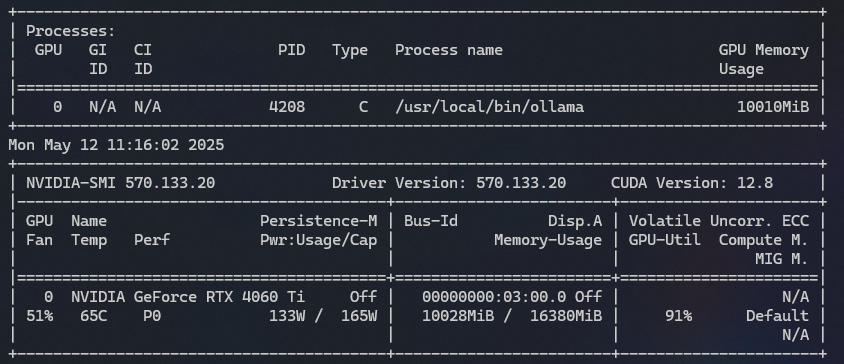Click the CUDA Version 12.8 text

(x=692, y=183)
